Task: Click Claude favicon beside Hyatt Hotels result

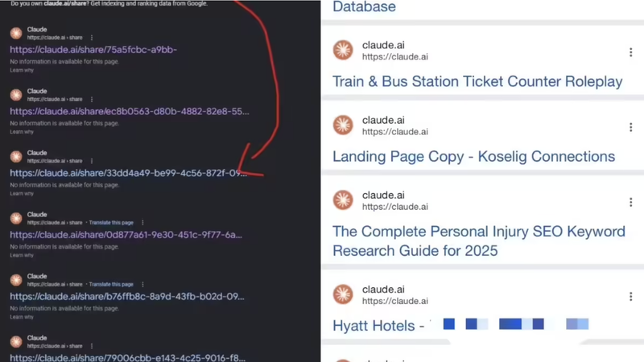Action: point(343,294)
